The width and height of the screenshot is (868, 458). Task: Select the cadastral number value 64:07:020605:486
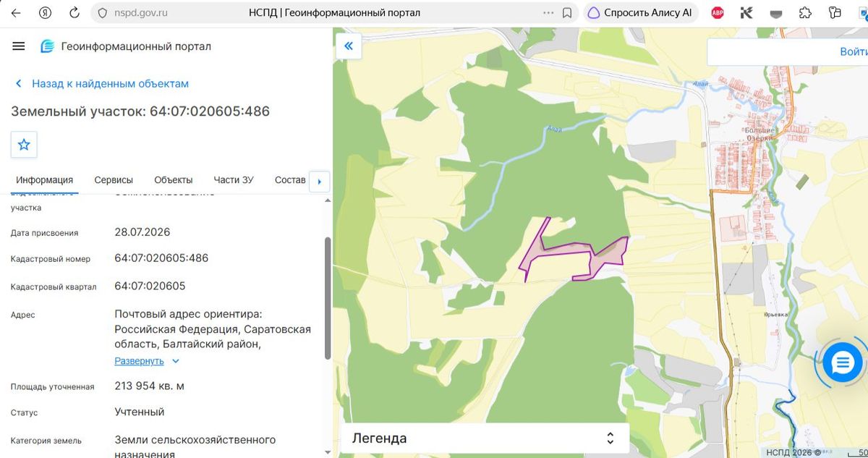pos(161,258)
